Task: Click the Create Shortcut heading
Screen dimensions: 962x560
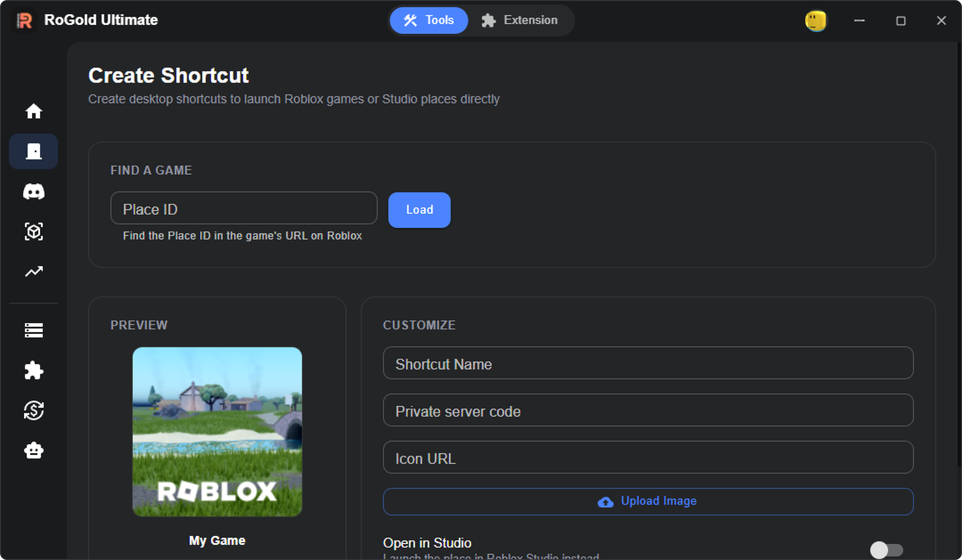Action: [168, 75]
